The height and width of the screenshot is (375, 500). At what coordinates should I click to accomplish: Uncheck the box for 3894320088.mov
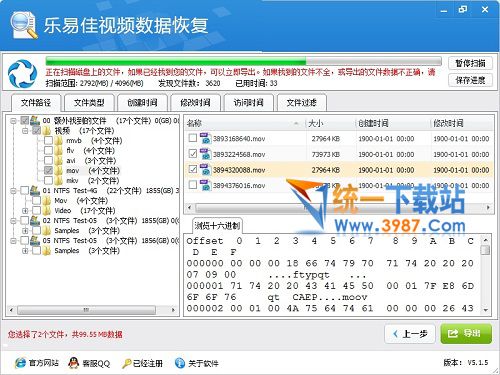point(193,169)
